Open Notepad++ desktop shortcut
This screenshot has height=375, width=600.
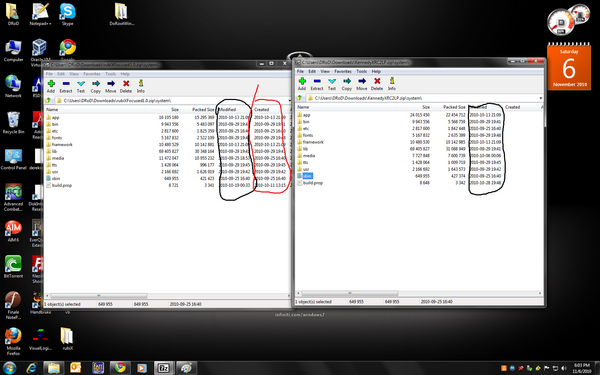coord(40,14)
